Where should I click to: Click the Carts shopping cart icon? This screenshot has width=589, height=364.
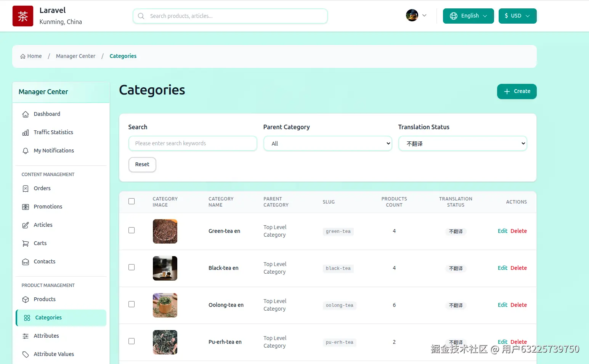26,244
